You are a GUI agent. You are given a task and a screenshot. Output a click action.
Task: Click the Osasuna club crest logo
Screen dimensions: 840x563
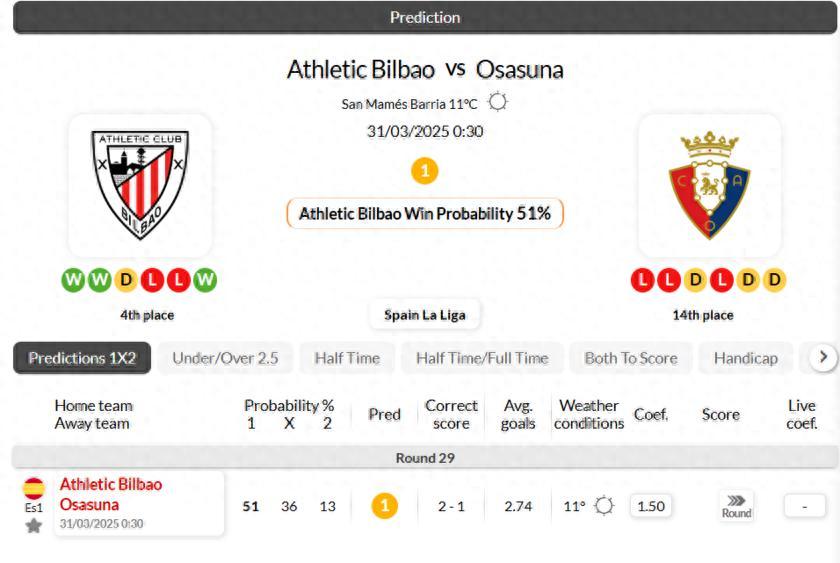(x=709, y=185)
